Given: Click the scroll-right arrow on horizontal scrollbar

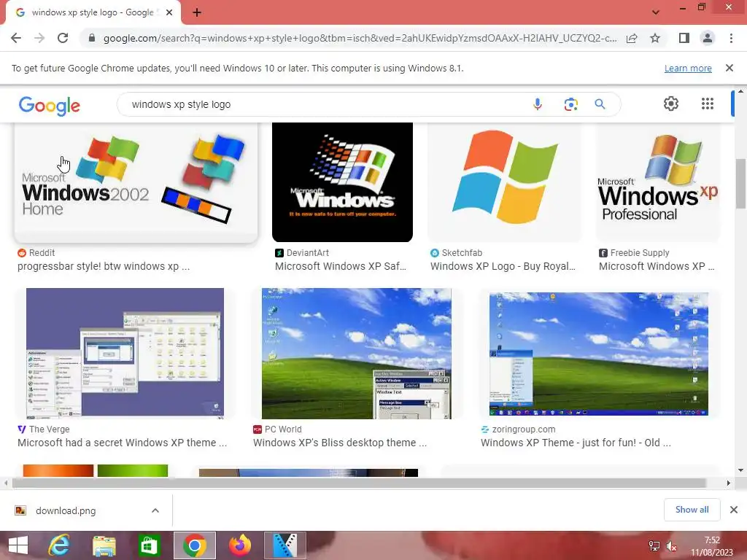Looking at the screenshot, I should click(729, 483).
